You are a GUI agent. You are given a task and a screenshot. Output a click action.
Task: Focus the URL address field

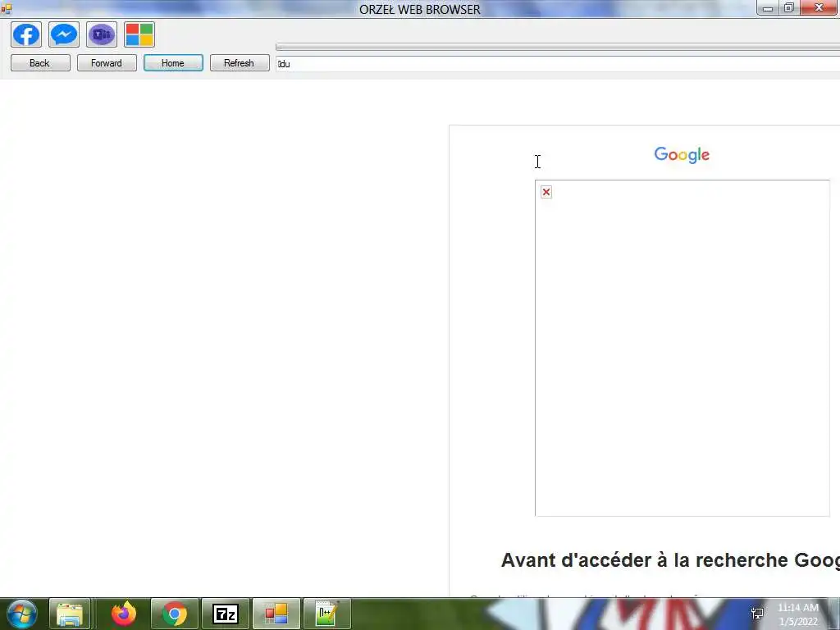(x=558, y=64)
